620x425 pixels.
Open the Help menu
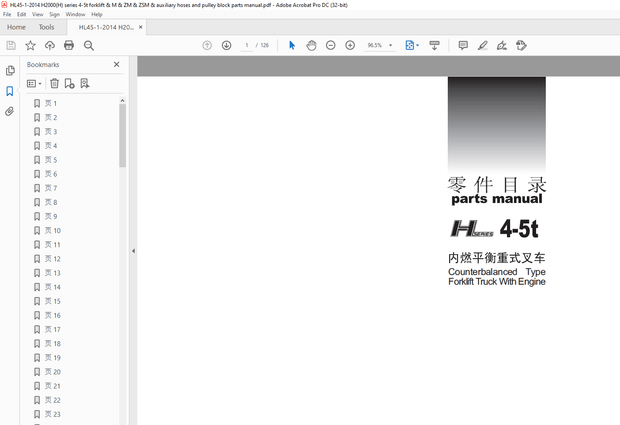coord(97,14)
